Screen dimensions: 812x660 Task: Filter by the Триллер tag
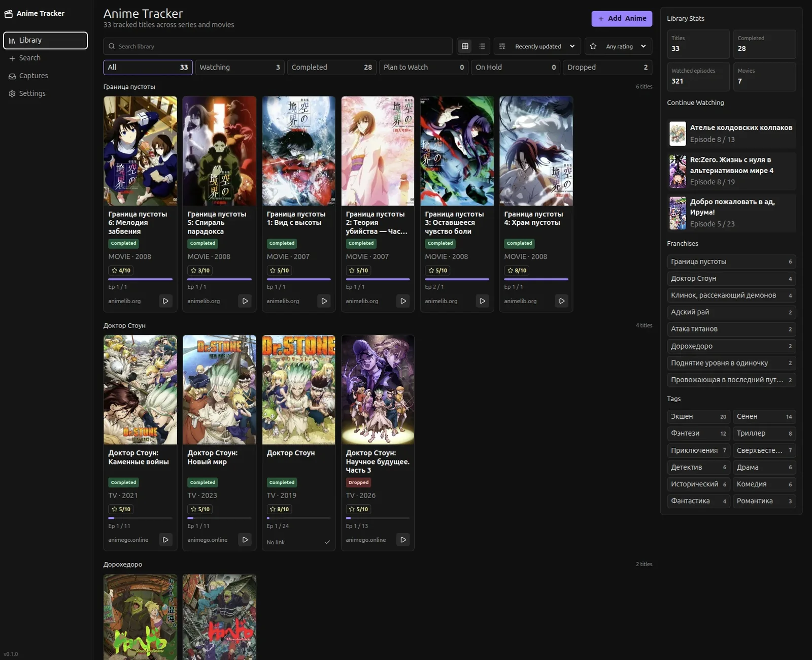point(764,434)
